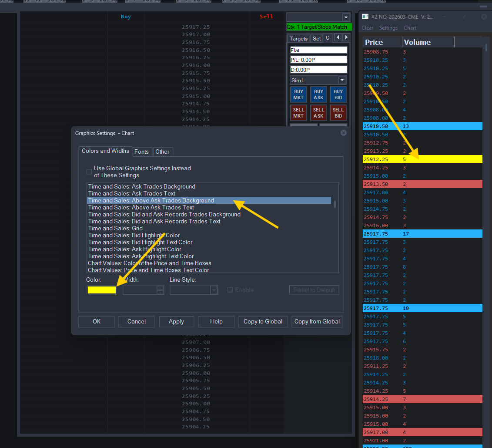Close the Graphics Settings dialog
This screenshot has width=492, height=448.
[343, 133]
